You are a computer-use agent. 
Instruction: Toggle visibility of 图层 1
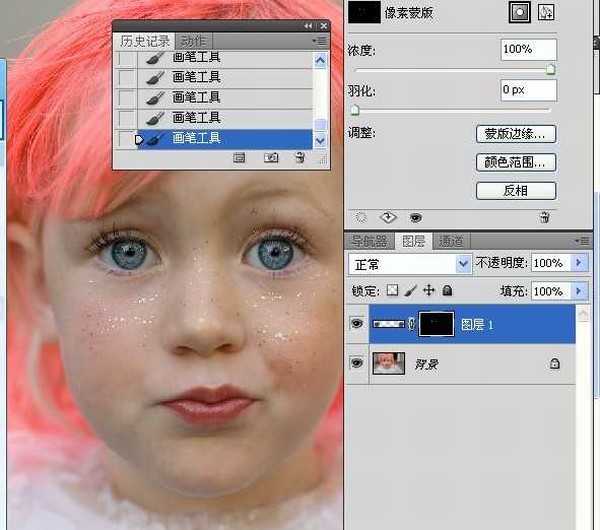(x=357, y=324)
